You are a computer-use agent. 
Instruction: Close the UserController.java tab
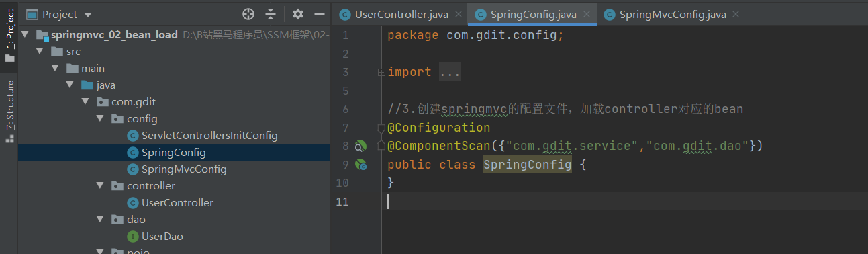pyautogui.click(x=458, y=14)
